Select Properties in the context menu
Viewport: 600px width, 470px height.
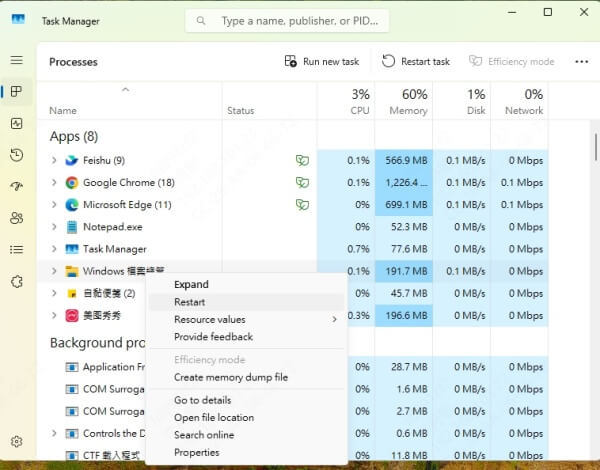coord(246,452)
